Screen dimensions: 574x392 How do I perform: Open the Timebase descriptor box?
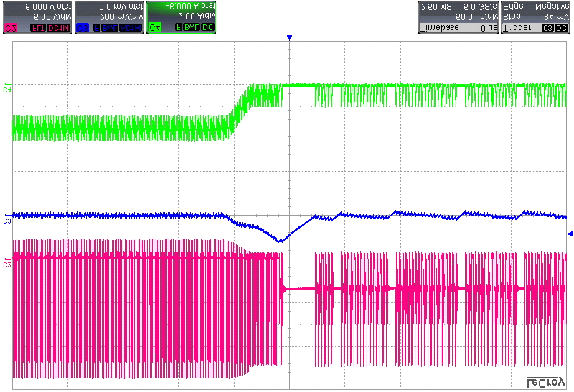click(458, 14)
